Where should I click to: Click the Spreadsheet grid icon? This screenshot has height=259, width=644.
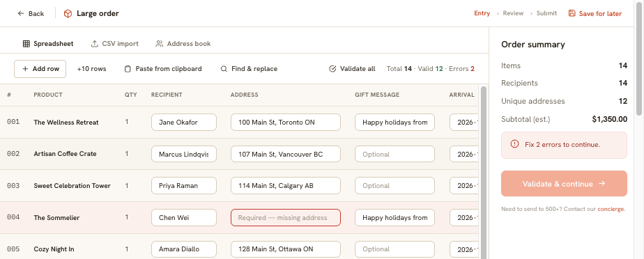click(x=26, y=43)
